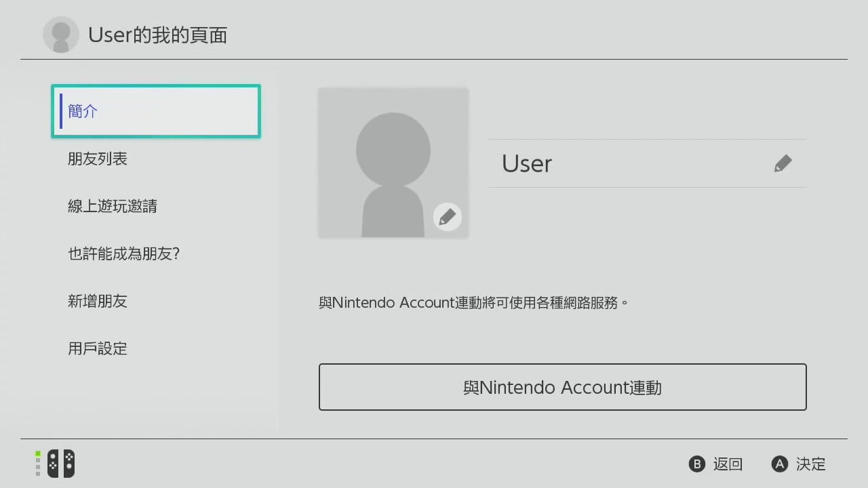Click the large profile avatar image
Viewport: 868px width, 488px height.
393,163
